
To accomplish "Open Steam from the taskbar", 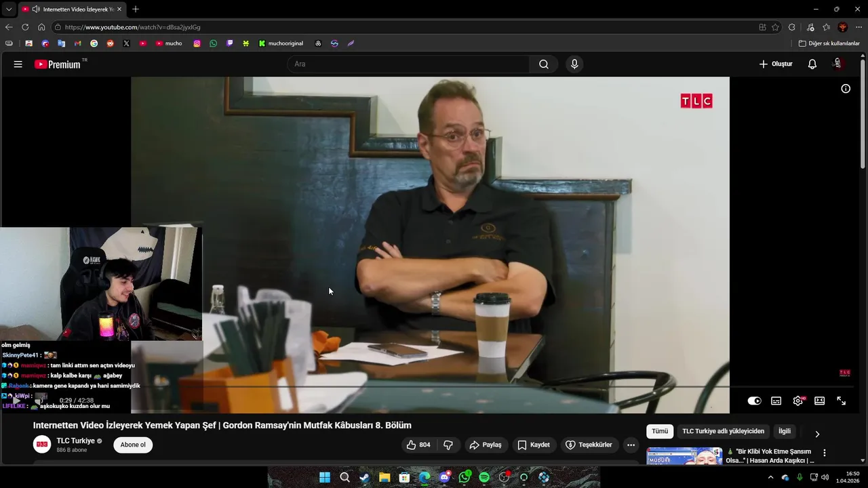I will coord(365,477).
